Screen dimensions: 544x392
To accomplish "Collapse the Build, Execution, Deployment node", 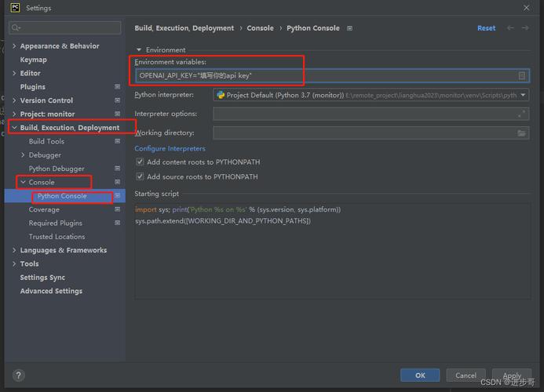I will click(13, 128).
